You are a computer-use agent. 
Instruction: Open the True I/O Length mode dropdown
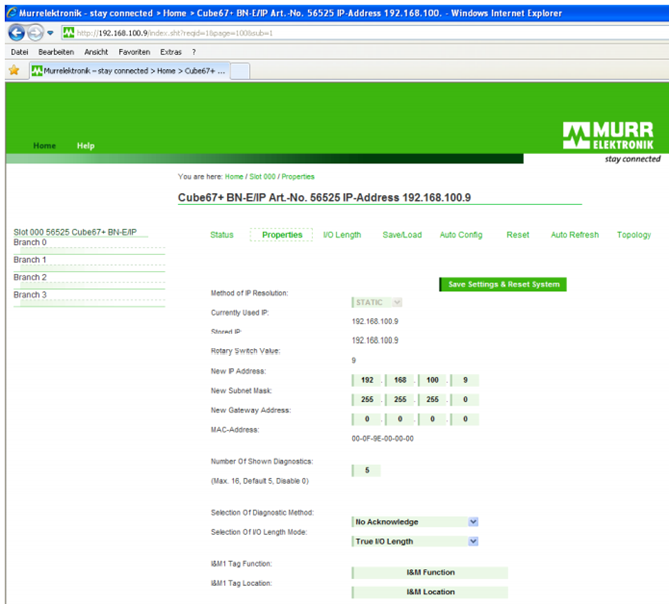415,542
